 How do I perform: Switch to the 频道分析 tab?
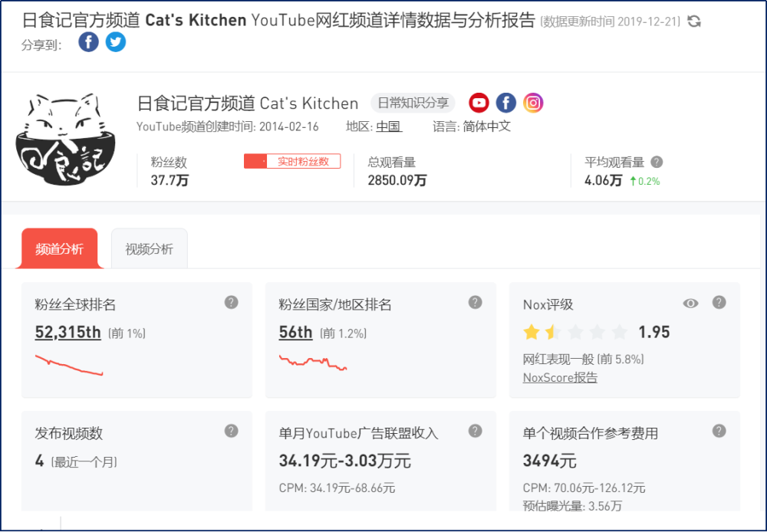(x=59, y=249)
